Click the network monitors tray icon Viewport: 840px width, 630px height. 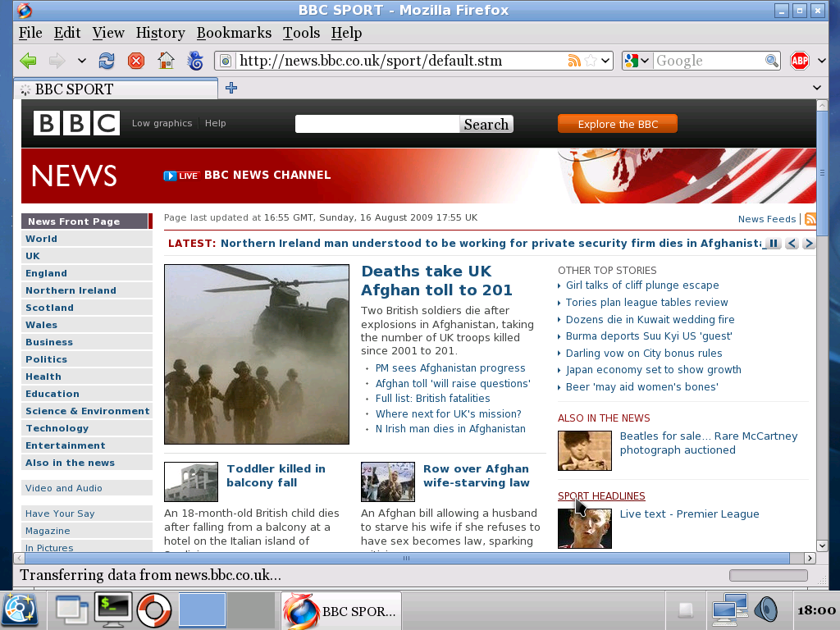(x=729, y=610)
